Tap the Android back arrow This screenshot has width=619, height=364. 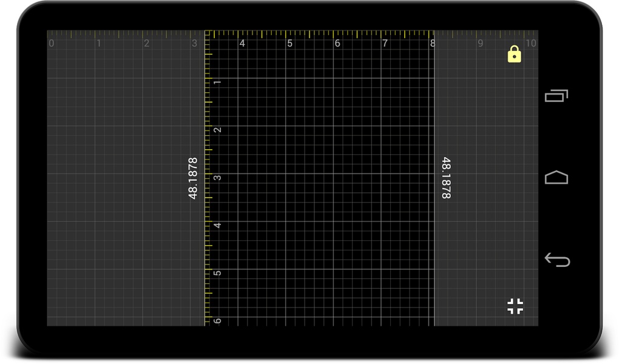pos(557,260)
